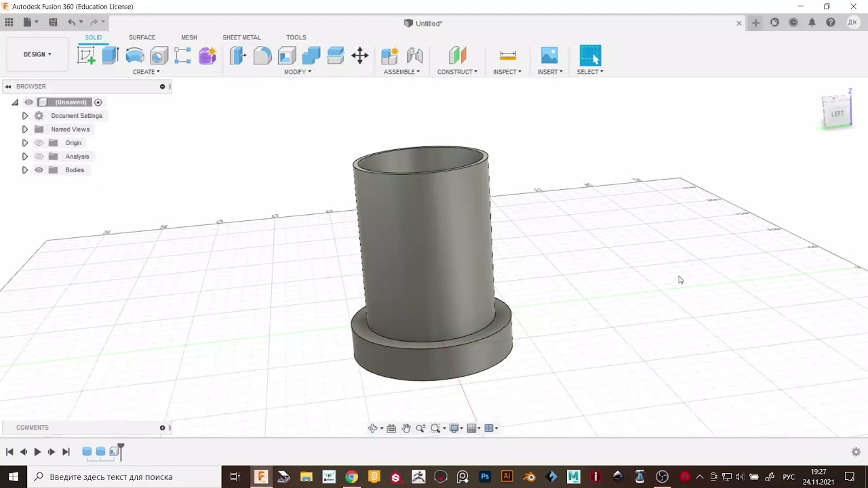Select the Offset Face tool

coord(336,56)
